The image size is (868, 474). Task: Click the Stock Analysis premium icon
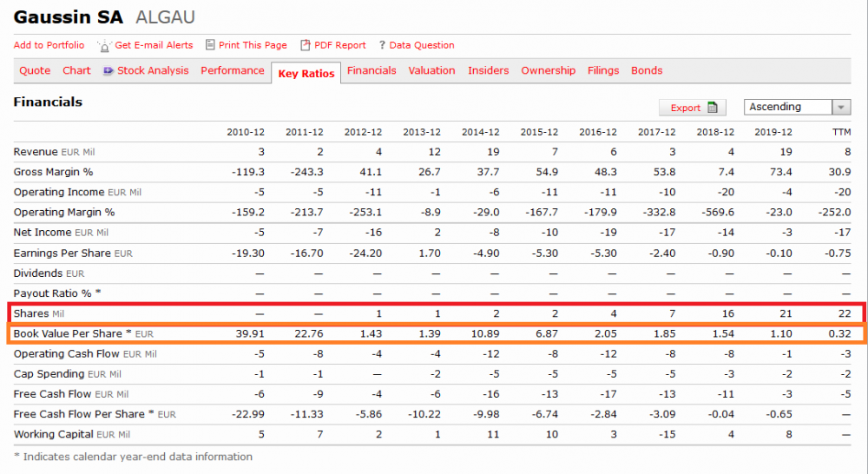[x=108, y=71]
